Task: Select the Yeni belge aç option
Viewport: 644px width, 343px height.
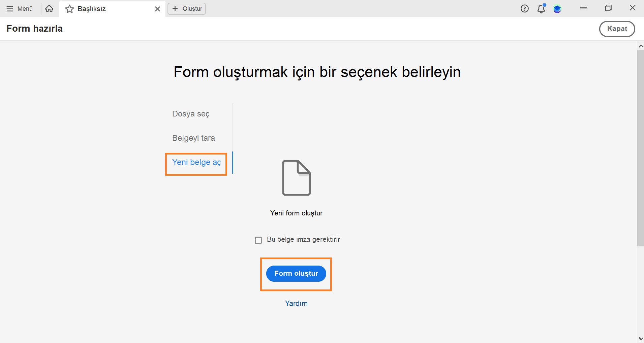Action: [196, 162]
